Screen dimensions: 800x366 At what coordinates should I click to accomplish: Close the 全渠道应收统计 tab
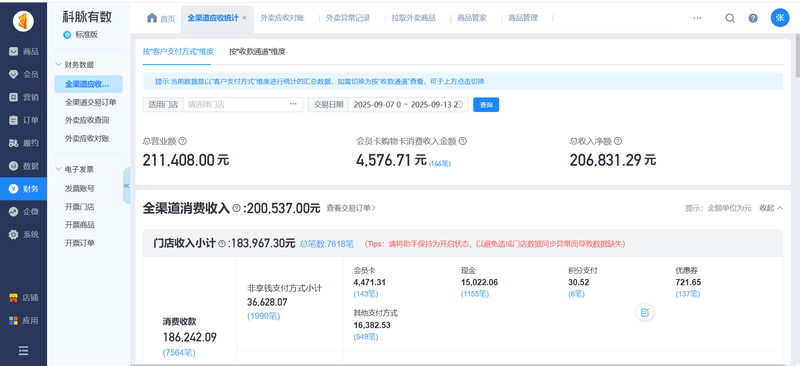[x=244, y=18]
